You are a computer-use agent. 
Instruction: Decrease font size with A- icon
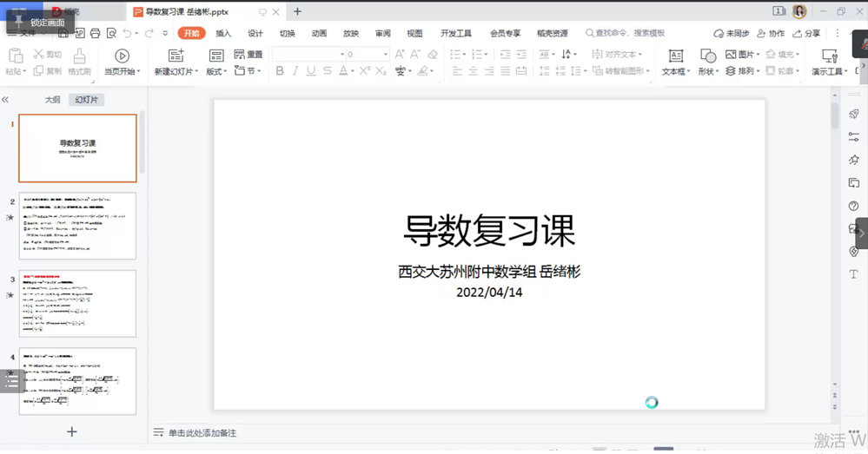point(415,54)
